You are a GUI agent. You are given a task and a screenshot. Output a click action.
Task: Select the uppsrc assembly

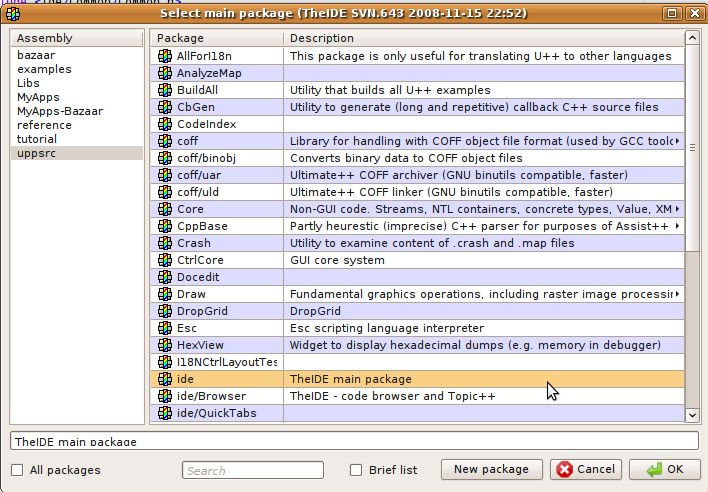[37, 153]
